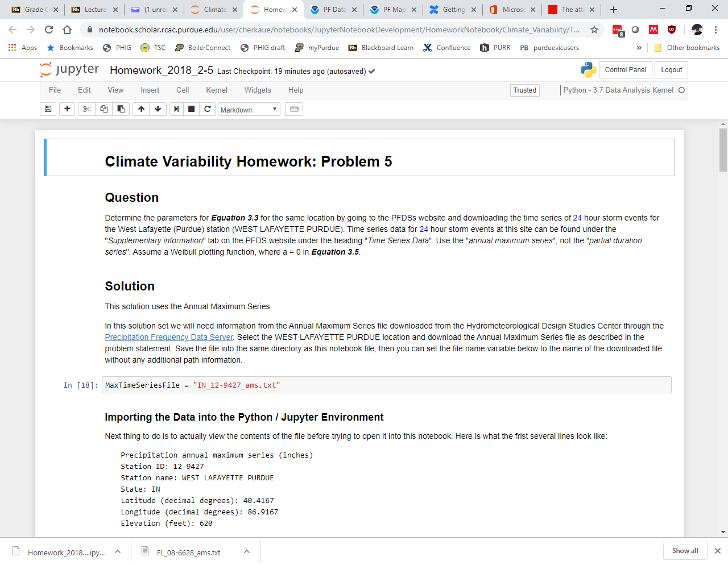Open the File menu
728x565 pixels.
[55, 90]
